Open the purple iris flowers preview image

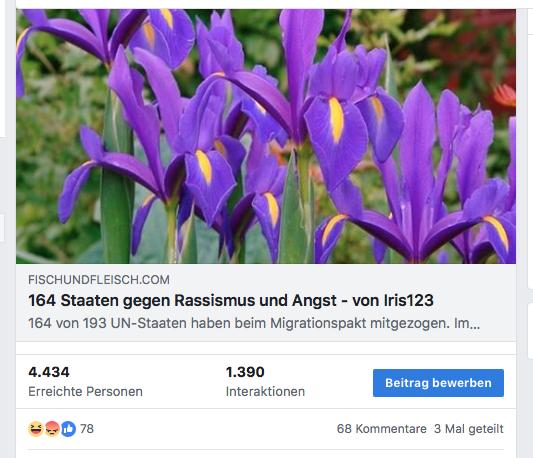click(266, 136)
